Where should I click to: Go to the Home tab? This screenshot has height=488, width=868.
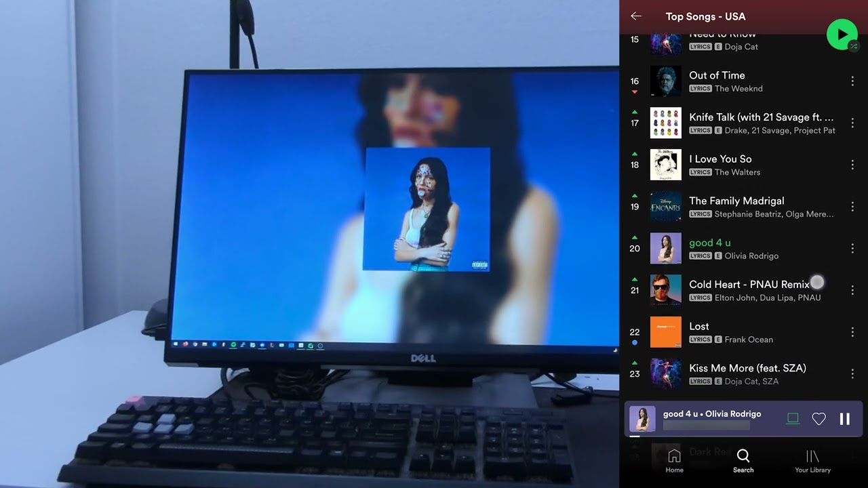(x=674, y=461)
